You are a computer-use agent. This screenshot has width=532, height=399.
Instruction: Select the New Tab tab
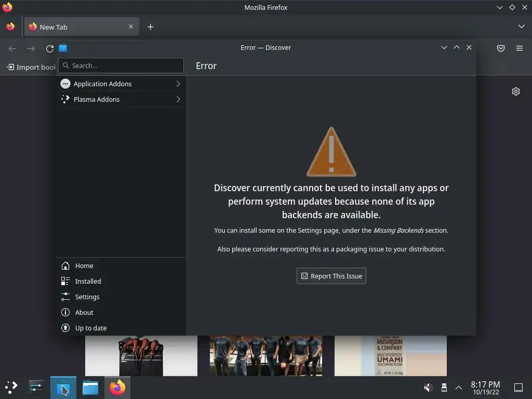[82, 27]
